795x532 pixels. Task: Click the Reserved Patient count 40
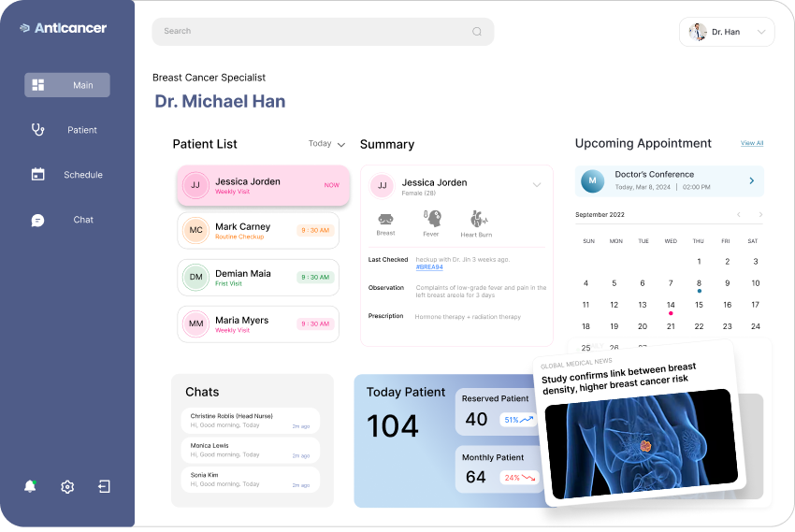click(x=476, y=420)
